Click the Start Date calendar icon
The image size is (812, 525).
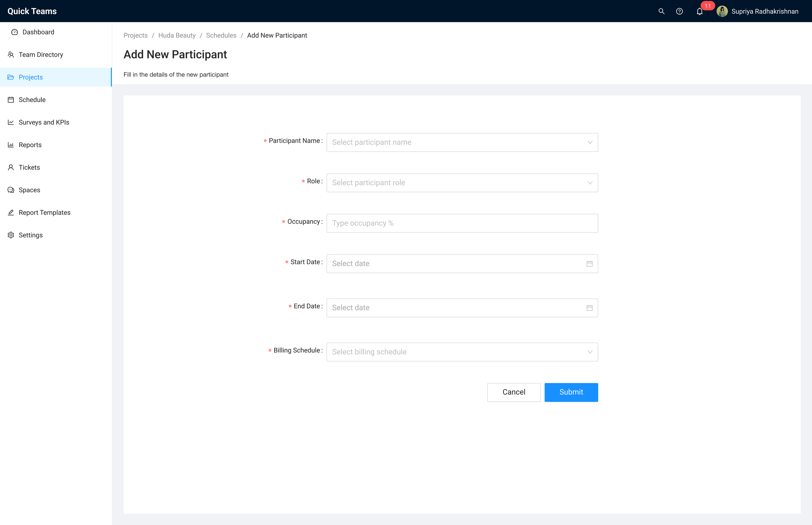(590, 263)
